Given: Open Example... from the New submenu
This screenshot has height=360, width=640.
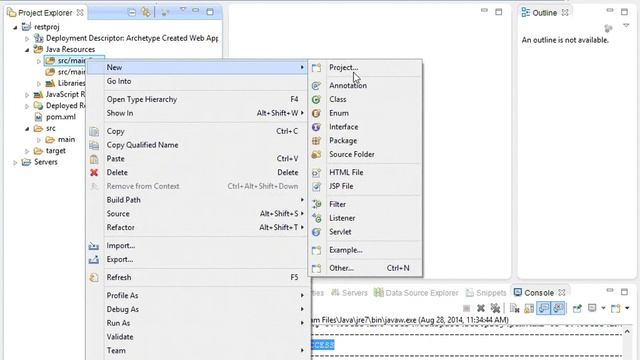Looking at the screenshot, I should click(x=346, y=250).
